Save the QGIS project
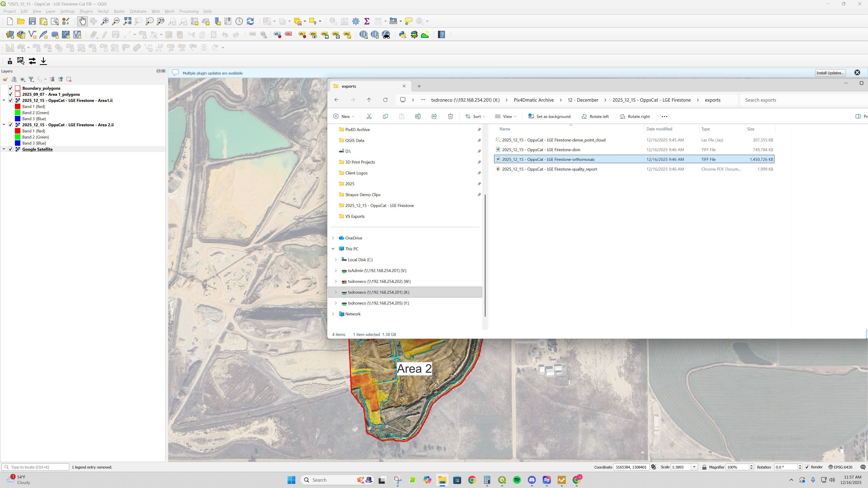868x488 pixels. 32,21
